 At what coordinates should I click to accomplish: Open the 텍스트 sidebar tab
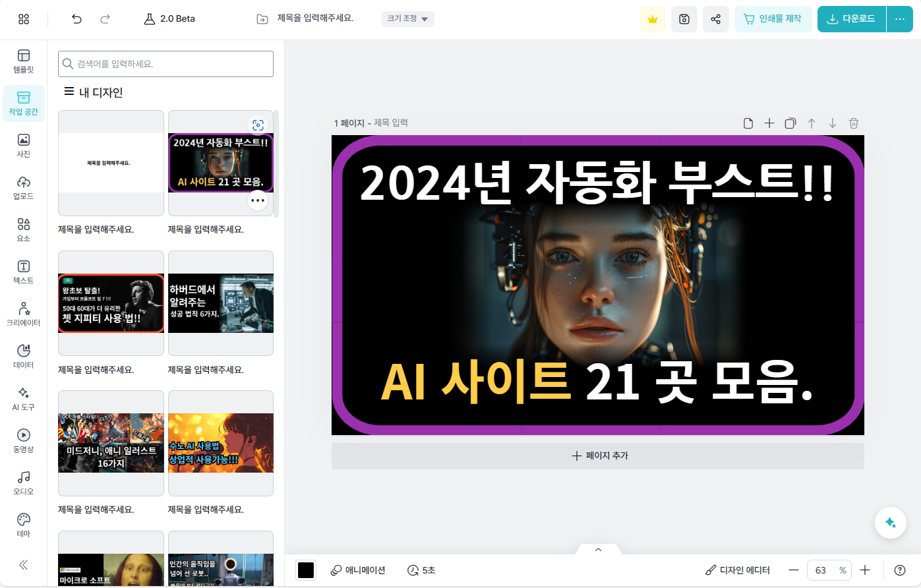[x=24, y=272]
